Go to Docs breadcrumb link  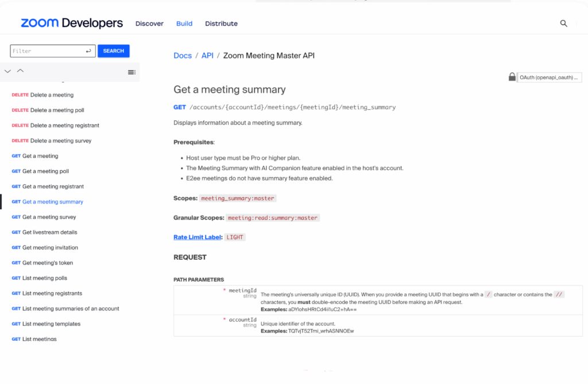[x=183, y=56]
